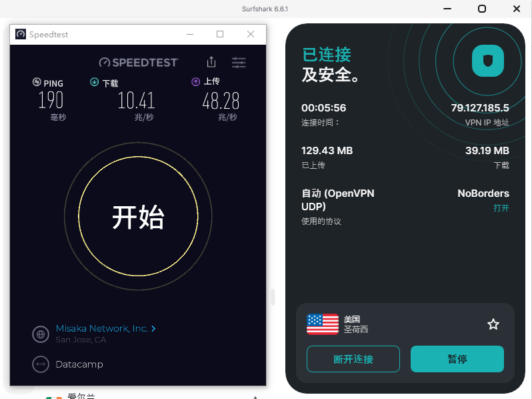532x399 pixels.
Task: Disconnect VPN with 断开连接 button
Action: pos(353,359)
